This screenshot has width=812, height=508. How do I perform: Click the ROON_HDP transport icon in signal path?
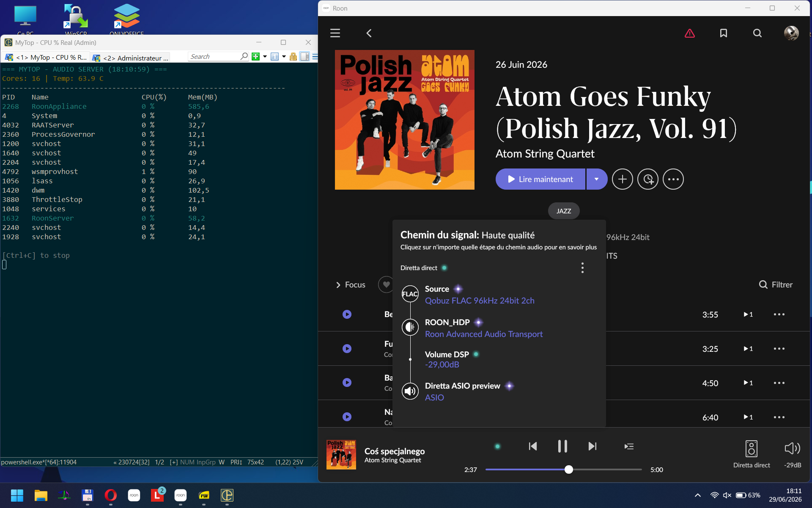tap(410, 327)
